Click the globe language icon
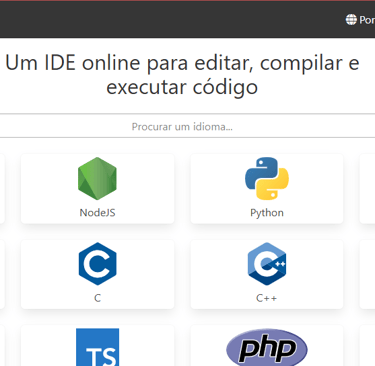Screen dimensions: 375x366 pos(351,20)
